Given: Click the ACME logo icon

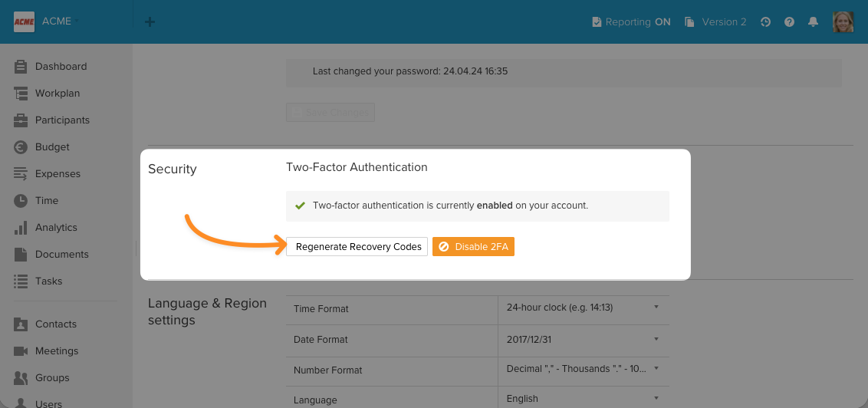Looking at the screenshot, I should pyautogui.click(x=25, y=21).
